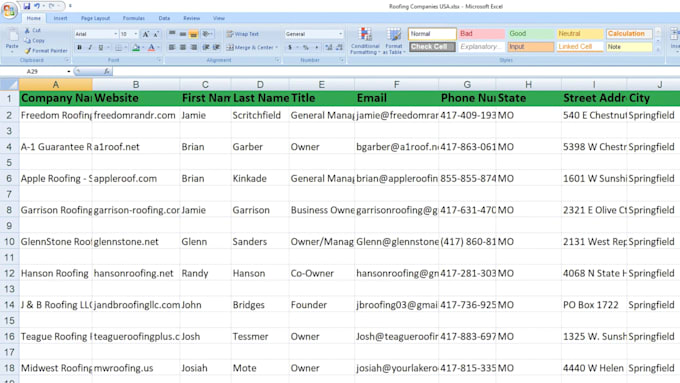Decrease decimal places

pyautogui.click(x=339, y=47)
